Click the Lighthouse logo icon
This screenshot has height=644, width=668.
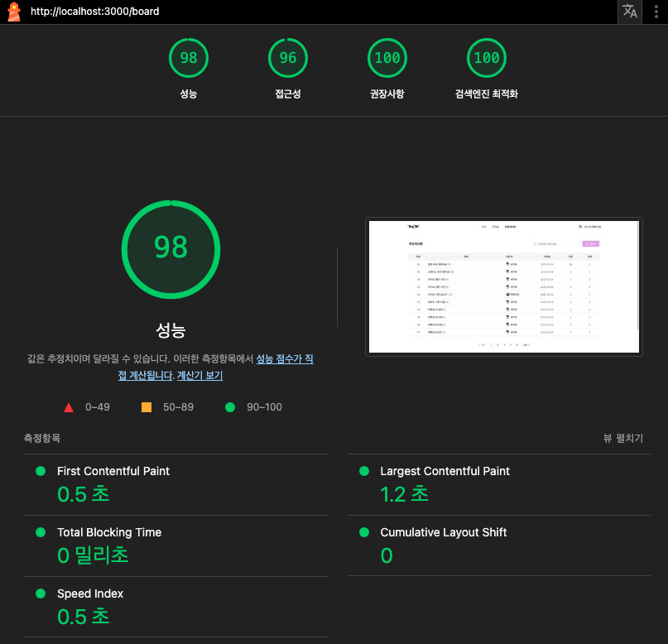(x=14, y=12)
